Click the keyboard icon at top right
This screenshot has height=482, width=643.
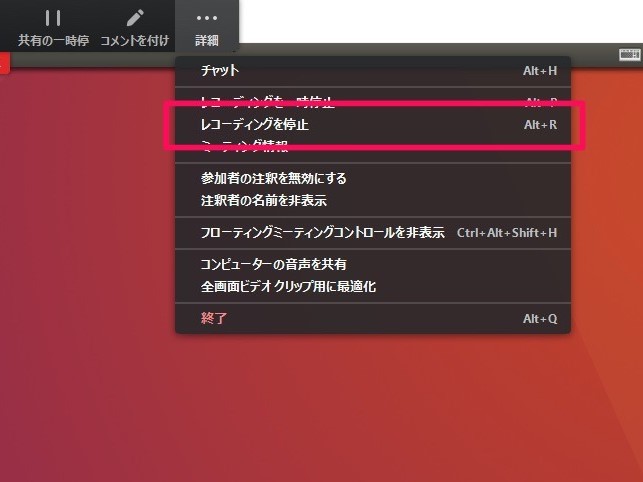(629, 55)
